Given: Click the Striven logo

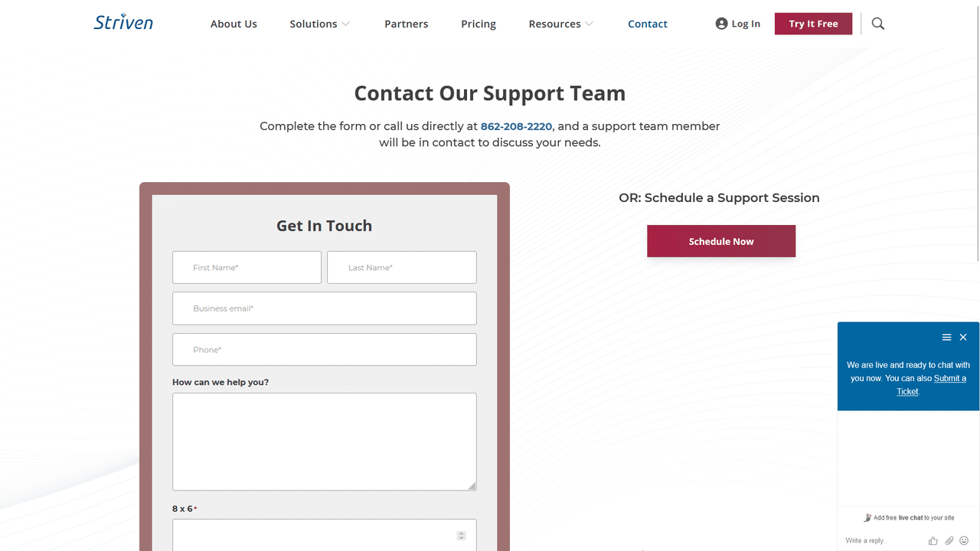Looking at the screenshot, I should point(122,22).
